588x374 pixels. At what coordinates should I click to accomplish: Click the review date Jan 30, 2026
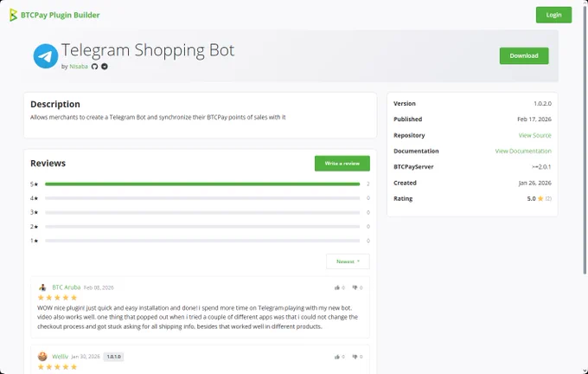point(86,357)
